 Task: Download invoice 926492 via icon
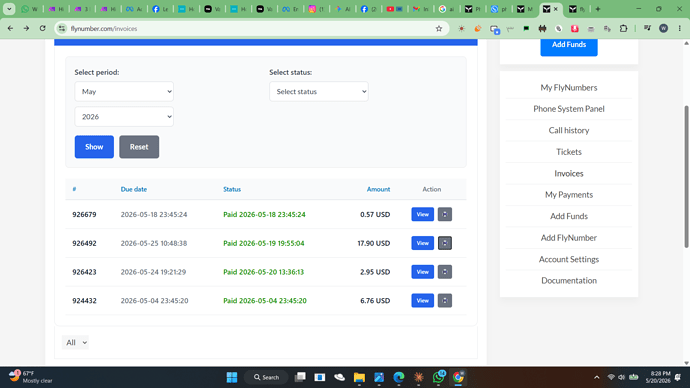[x=444, y=243]
